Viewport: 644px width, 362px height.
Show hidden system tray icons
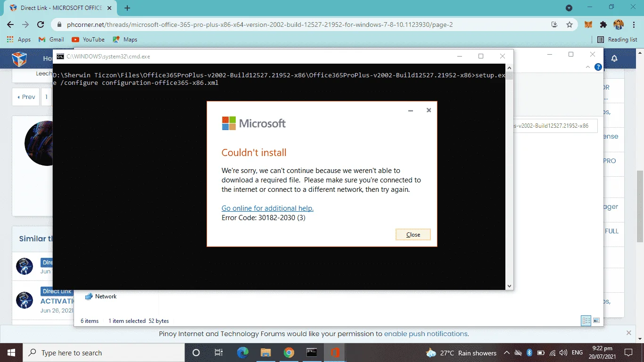coord(507,353)
